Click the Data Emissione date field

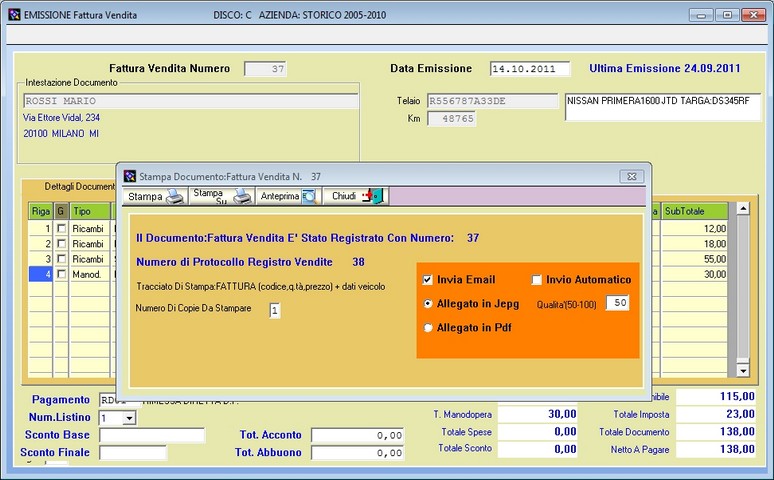coord(530,69)
